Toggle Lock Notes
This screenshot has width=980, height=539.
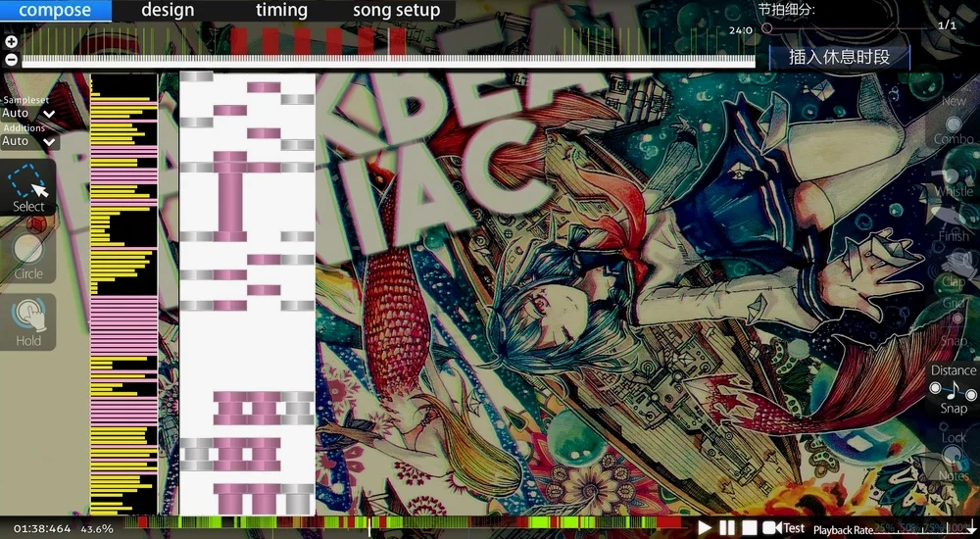pos(954,457)
